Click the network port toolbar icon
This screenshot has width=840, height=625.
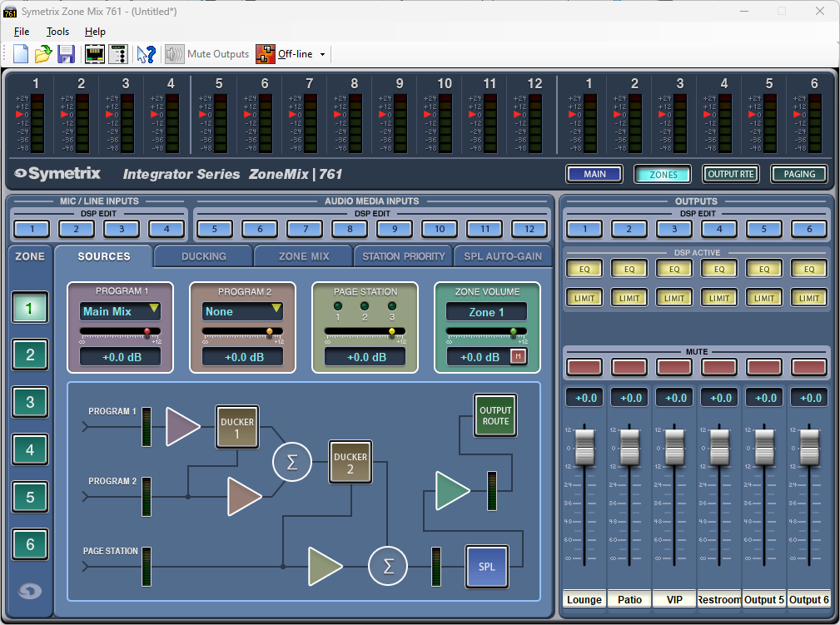coord(95,54)
